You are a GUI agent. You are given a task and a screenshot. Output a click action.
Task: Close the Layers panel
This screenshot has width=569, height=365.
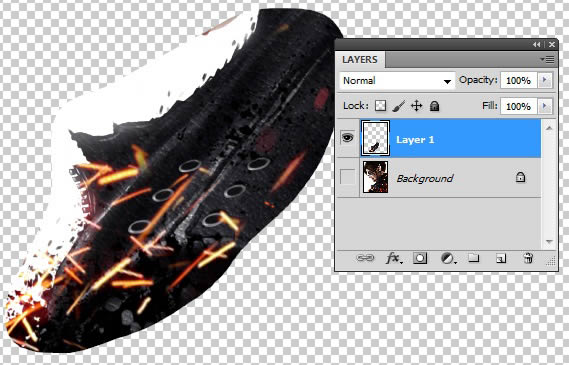click(552, 44)
